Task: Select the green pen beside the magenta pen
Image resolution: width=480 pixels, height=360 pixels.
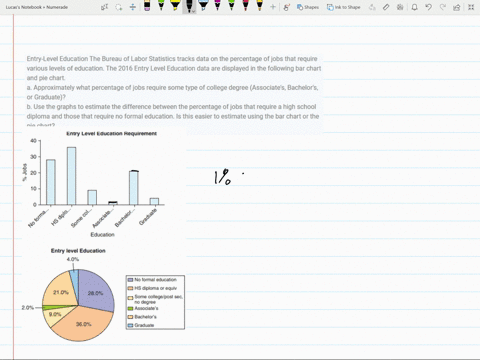Action: click(231, 6)
